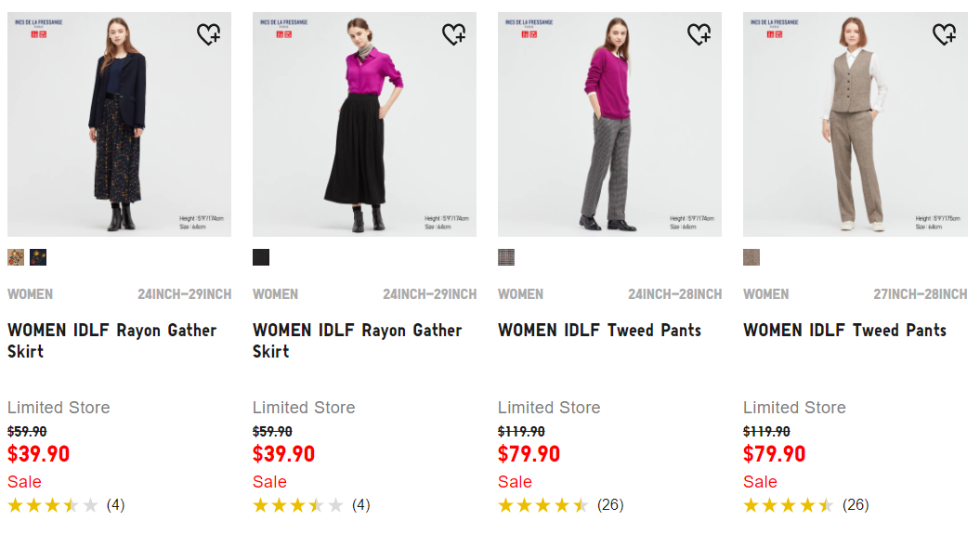Wishlist heart on grey checked Tweed Pants
The image size is (980, 534).
tap(699, 33)
